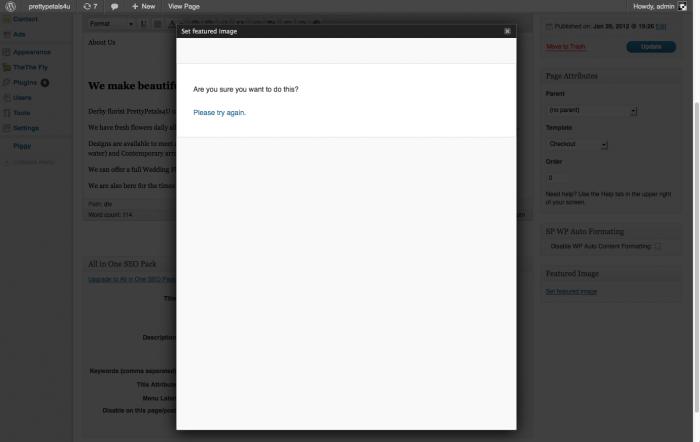
Task: Click the admin avatar icon
Action: click(682, 7)
